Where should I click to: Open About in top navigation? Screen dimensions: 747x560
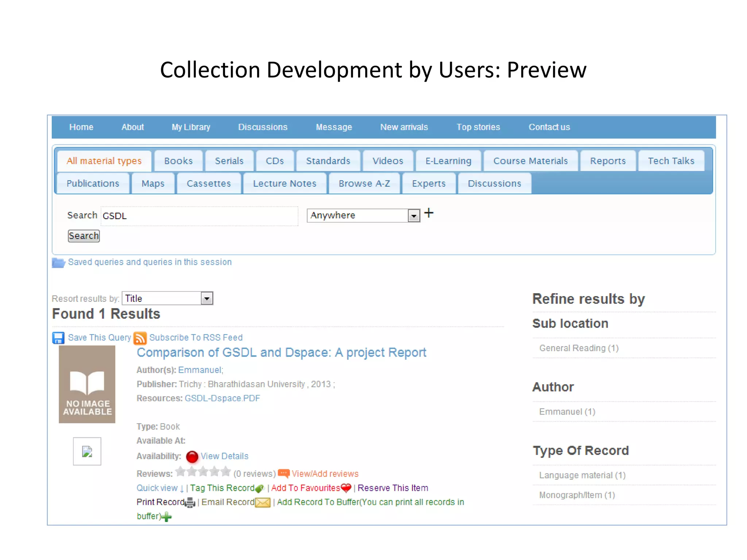133,127
